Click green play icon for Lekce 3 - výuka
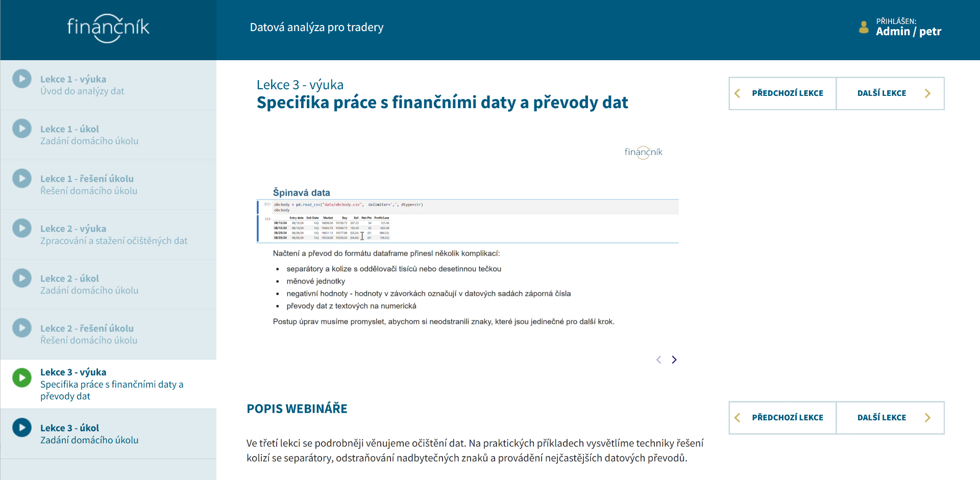The width and height of the screenshot is (980, 480). click(22, 378)
